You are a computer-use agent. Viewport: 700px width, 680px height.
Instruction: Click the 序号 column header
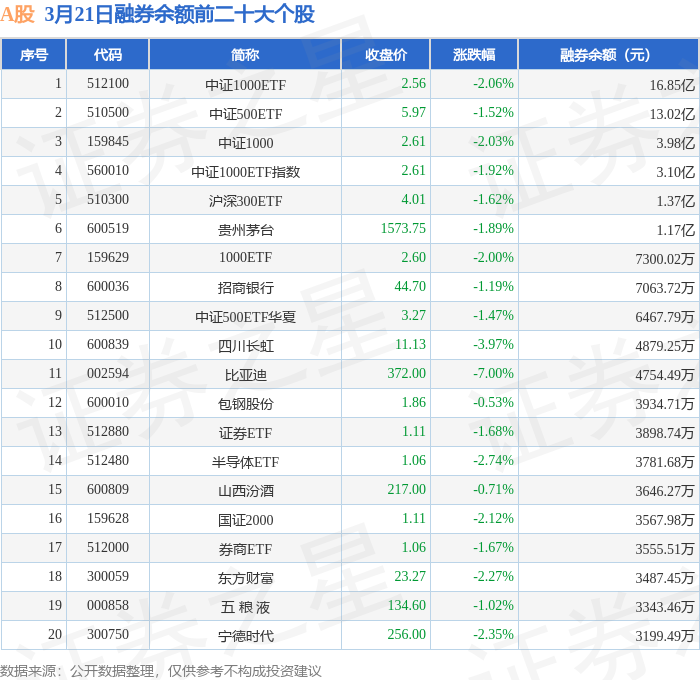tap(34, 54)
